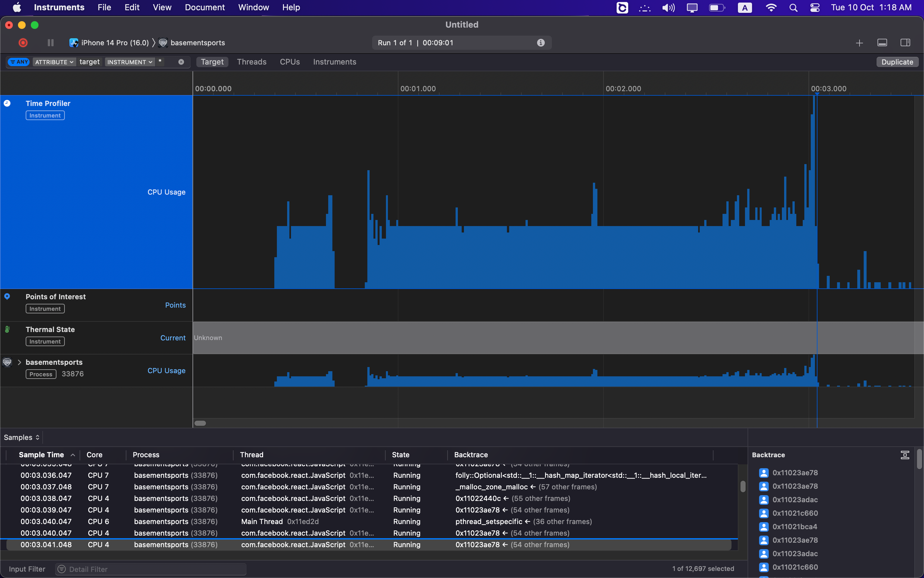Viewport: 924px width, 578px height.
Task: Sort by the Thread column header
Action: tap(252, 455)
